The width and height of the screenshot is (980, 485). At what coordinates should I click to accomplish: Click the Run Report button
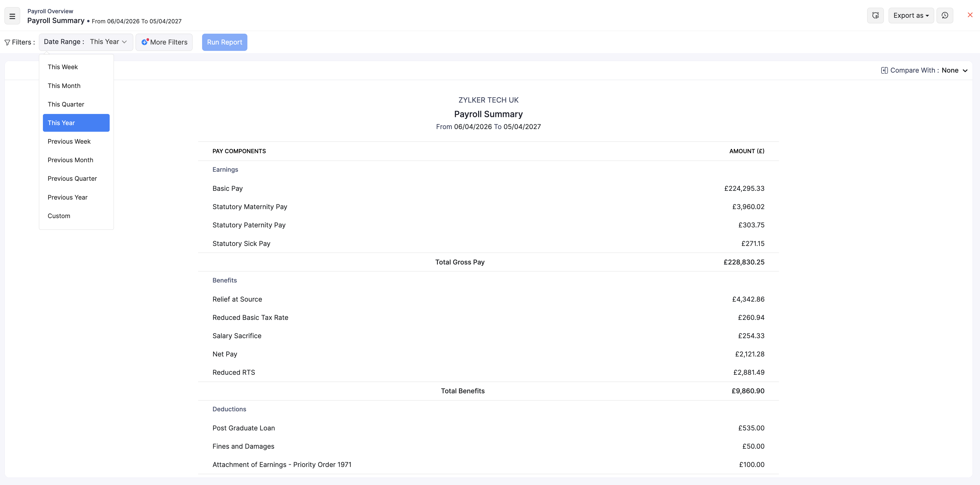click(224, 42)
